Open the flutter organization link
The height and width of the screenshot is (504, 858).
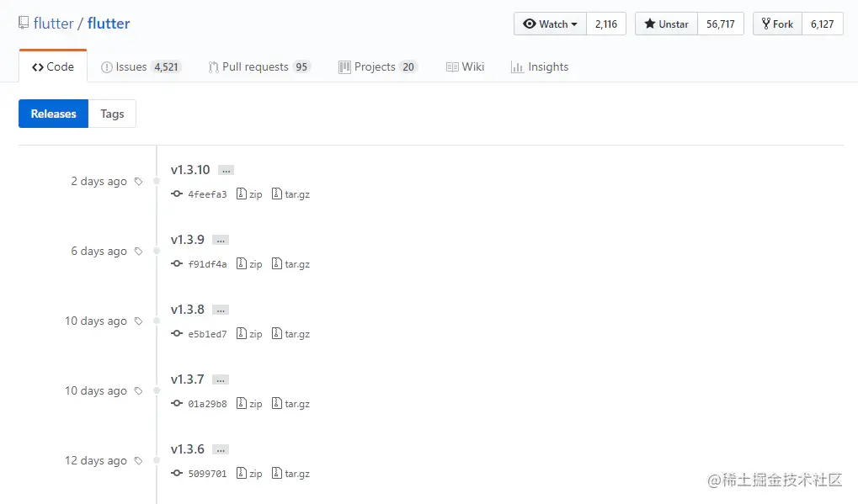53,24
